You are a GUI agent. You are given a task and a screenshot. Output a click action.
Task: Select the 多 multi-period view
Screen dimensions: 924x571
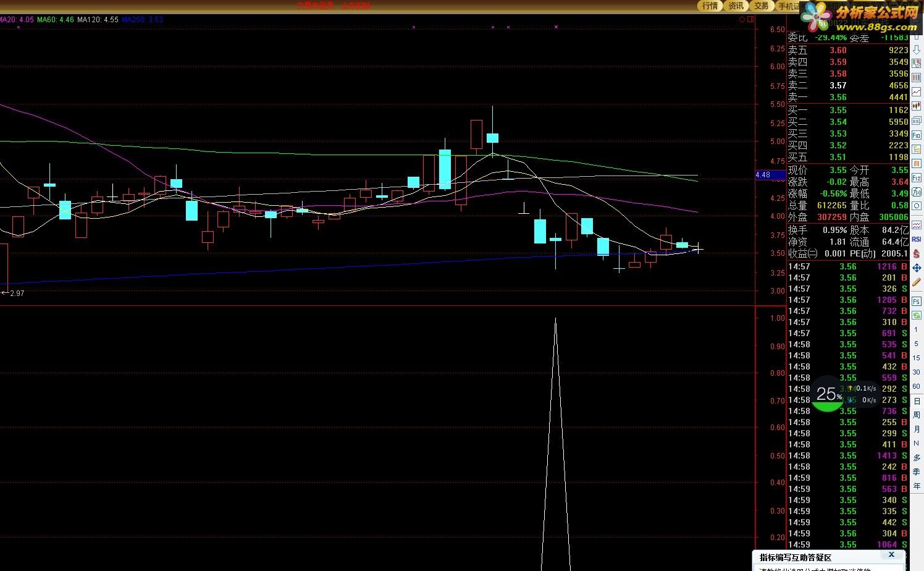(x=917, y=458)
